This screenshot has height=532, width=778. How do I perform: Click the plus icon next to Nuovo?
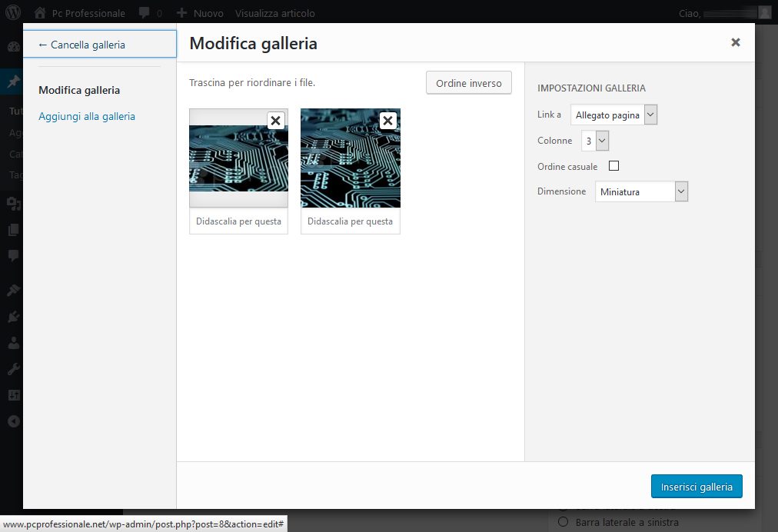[x=181, y=13]
